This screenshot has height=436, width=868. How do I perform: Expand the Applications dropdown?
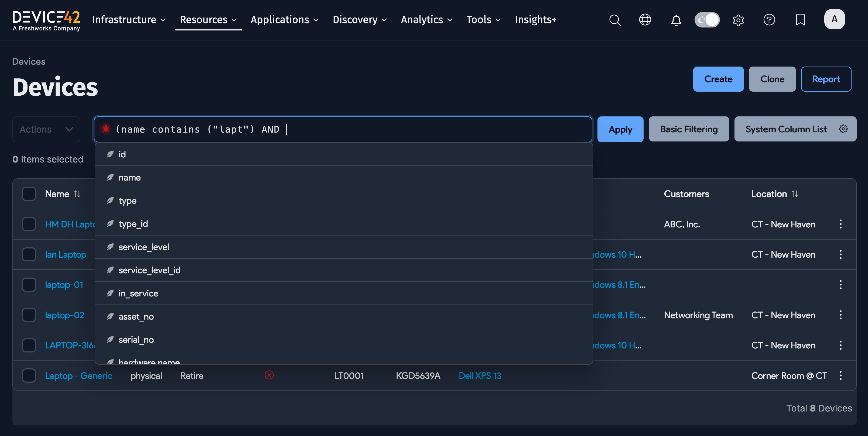284,19
